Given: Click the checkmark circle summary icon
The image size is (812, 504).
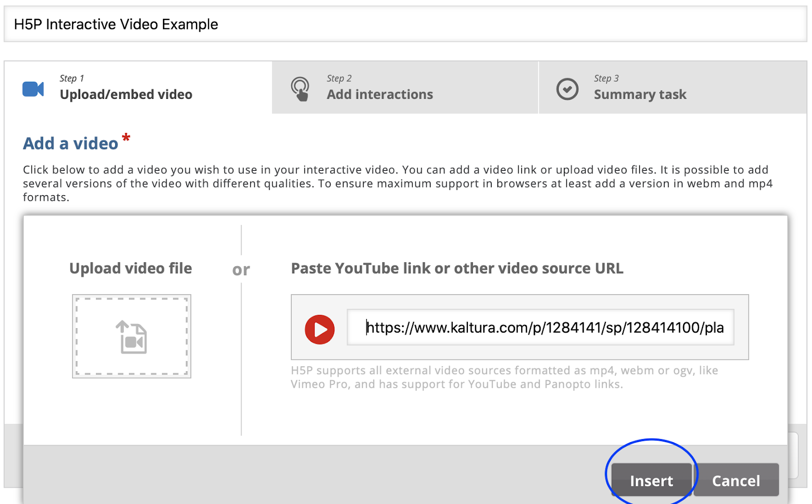Looking at the screenshot, I should [x=567, y=89].
